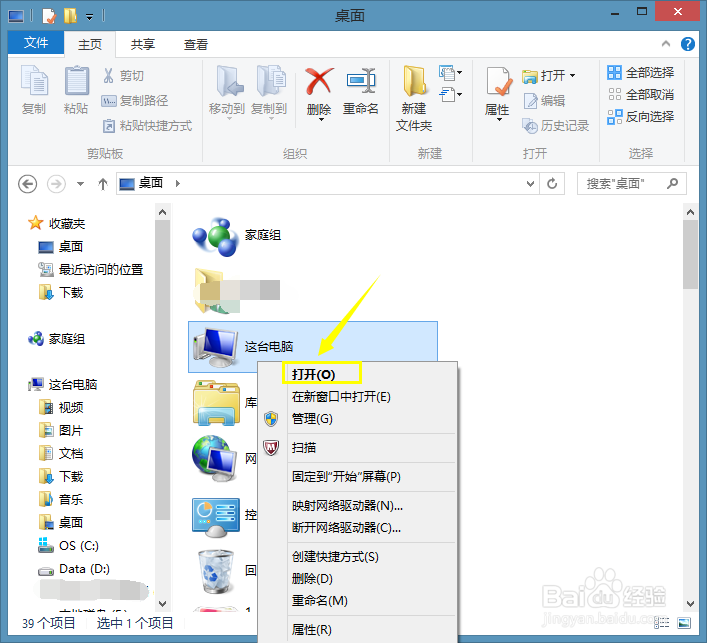707x643 pixels.
Task: Open 下载 under Favorites in the sidebar
Action: click(x=61, y=293)
